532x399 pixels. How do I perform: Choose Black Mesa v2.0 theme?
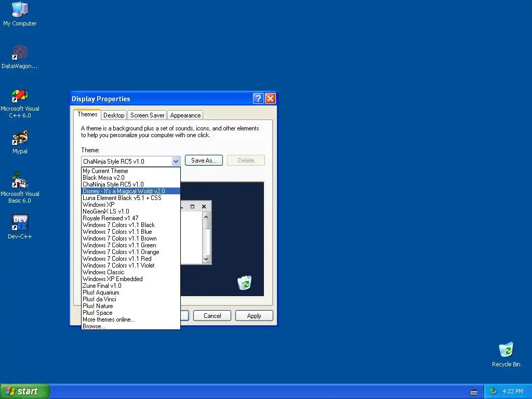[x=130, y=178]
